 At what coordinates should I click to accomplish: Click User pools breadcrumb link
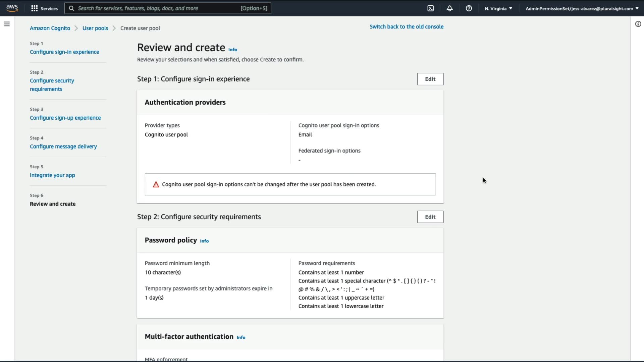coord(95,28)
